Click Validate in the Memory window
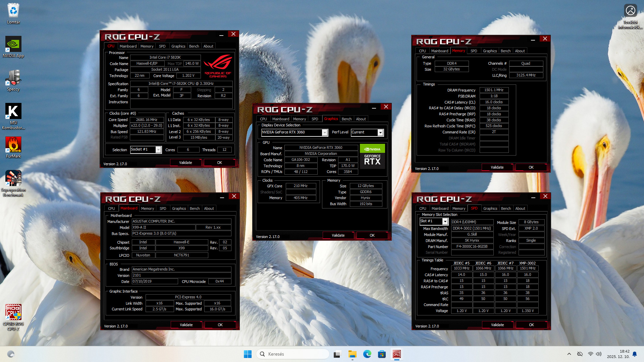The image size is (644, 362). (x=497, y=167)
